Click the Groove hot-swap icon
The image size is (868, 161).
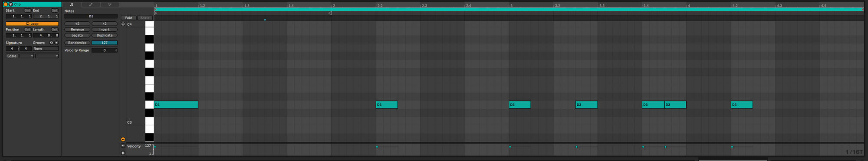coord(51,43)
